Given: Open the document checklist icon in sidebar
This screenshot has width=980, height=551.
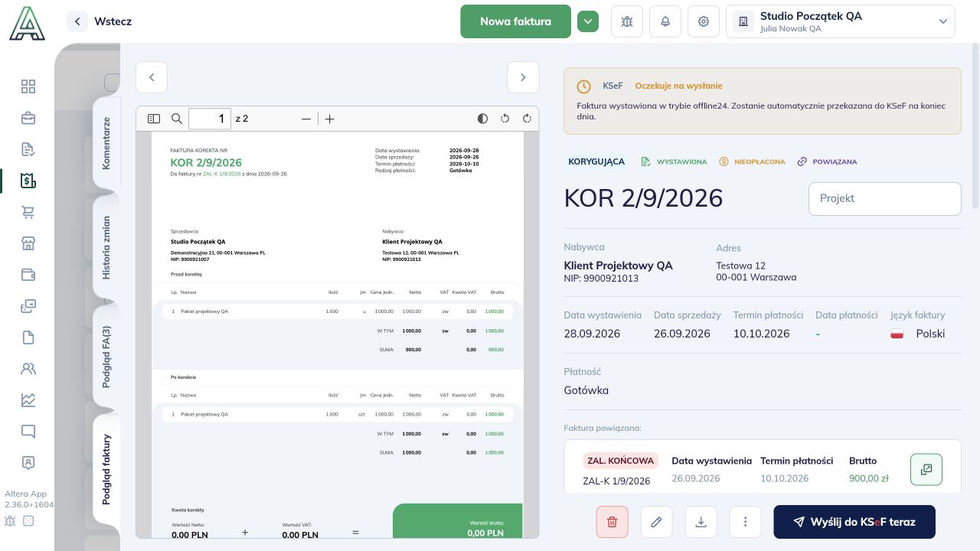Looking at the screenshot, I should click(x=28, y=149).
